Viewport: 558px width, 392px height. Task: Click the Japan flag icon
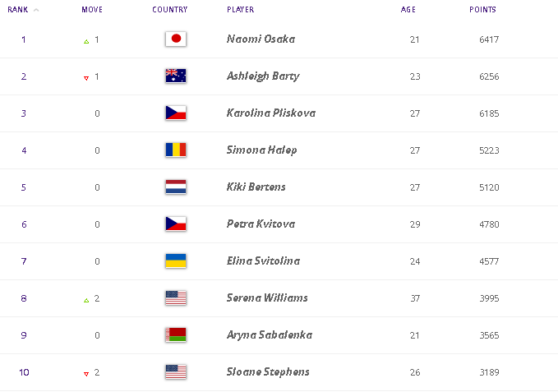[176, 39]
